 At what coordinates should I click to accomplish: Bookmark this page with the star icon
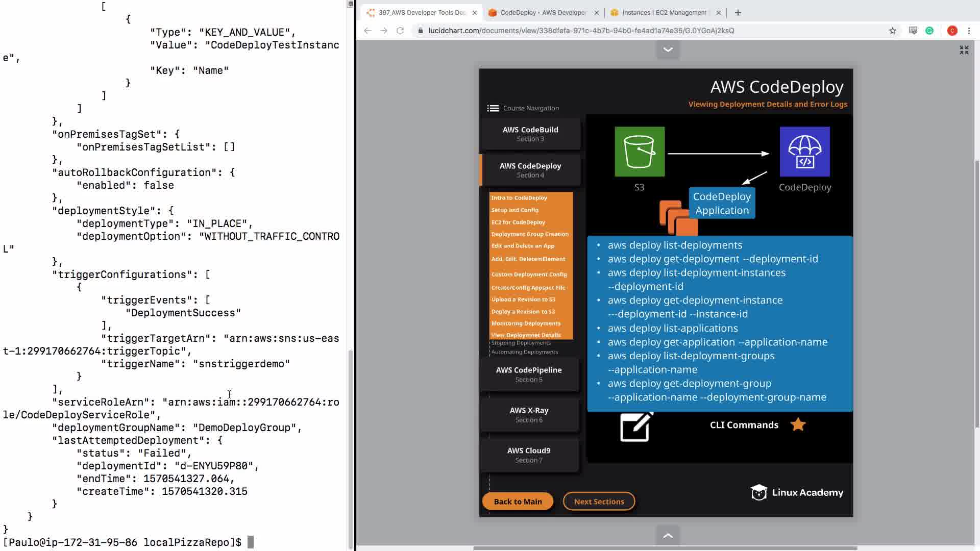892,31
